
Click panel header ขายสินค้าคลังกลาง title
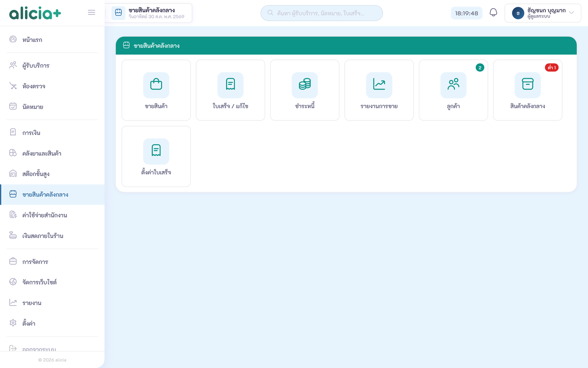point(156,46)
